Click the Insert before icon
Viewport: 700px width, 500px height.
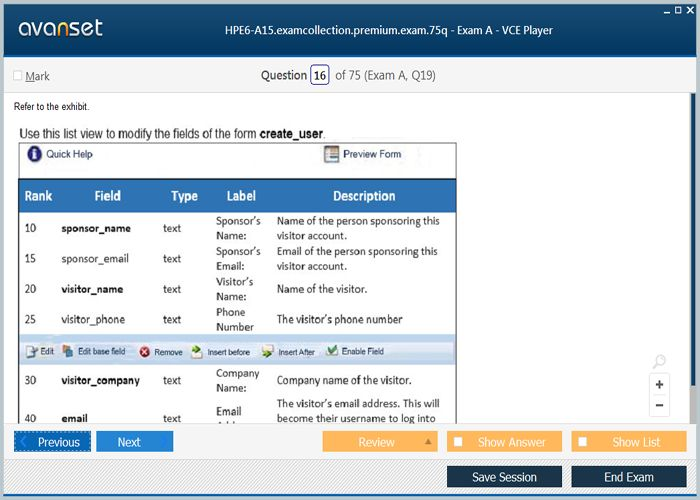(x=197, y=352)
